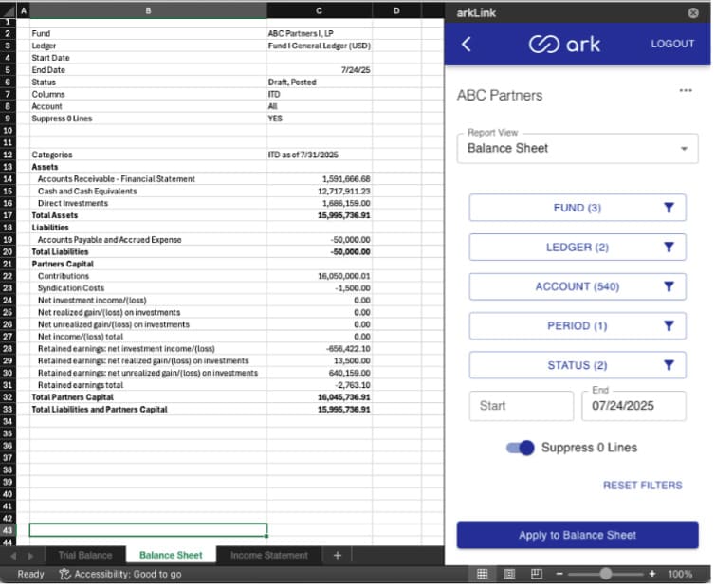Switch to Page Break Preview icon
The image size is (715, 588).
(x=536, y=574)
